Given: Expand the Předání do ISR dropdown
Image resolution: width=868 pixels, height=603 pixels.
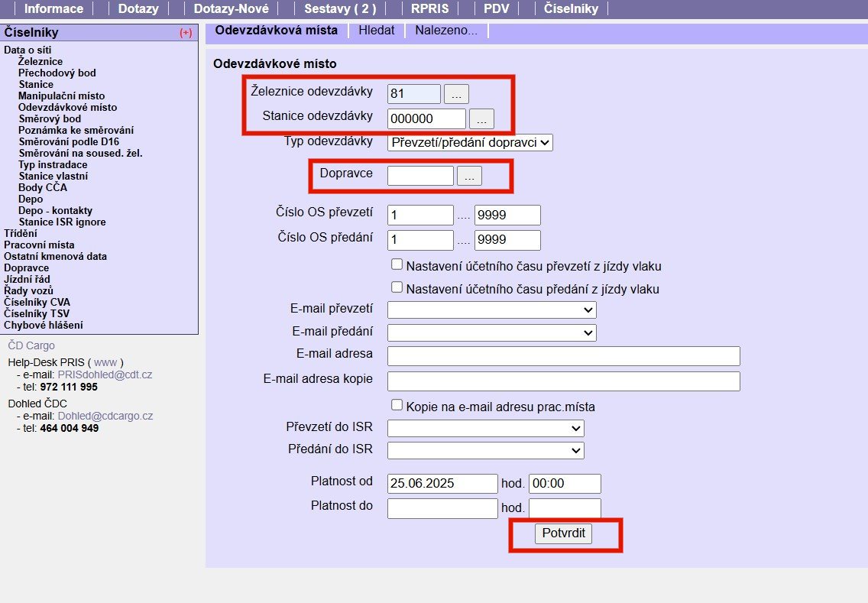Looking at the screenshot, I should pyautogui.click(x=485, y=450).
